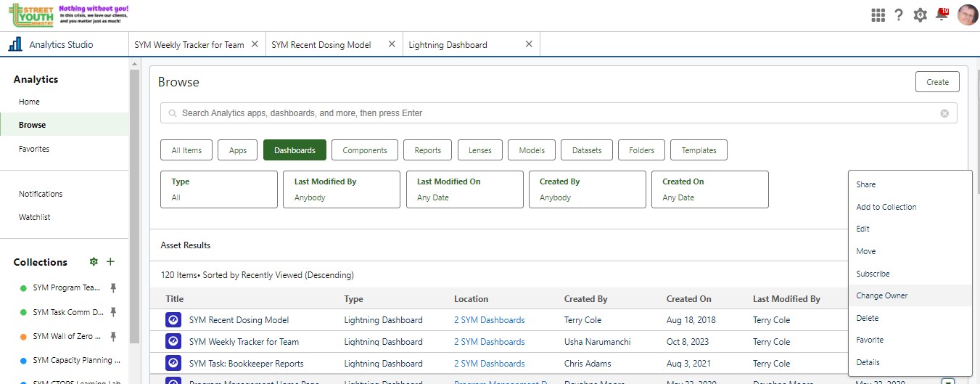Image resolution: width=980 pixels, height=384 pixels.
Task: Choose Share from the context menu
Action: (910, 184)
